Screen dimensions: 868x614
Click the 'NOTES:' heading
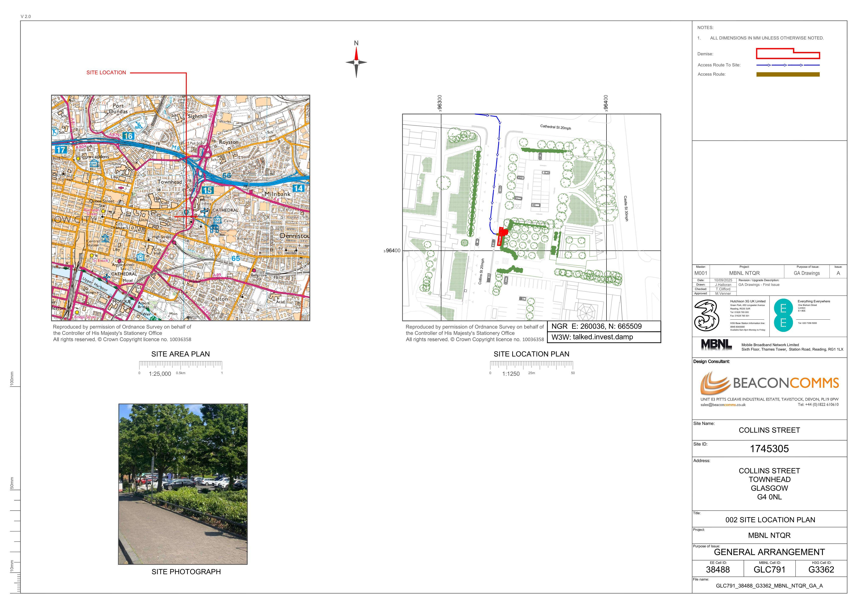(x=705, y=28)
